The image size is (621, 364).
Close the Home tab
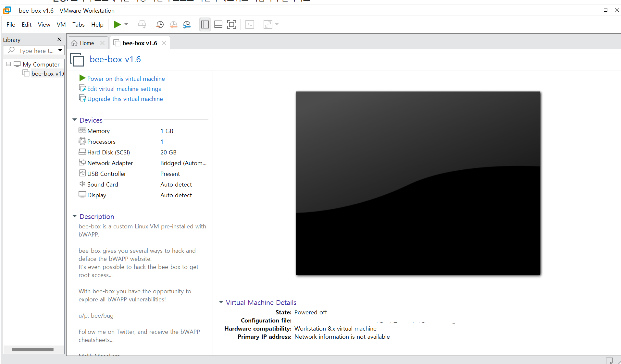[x=102, y=43]
